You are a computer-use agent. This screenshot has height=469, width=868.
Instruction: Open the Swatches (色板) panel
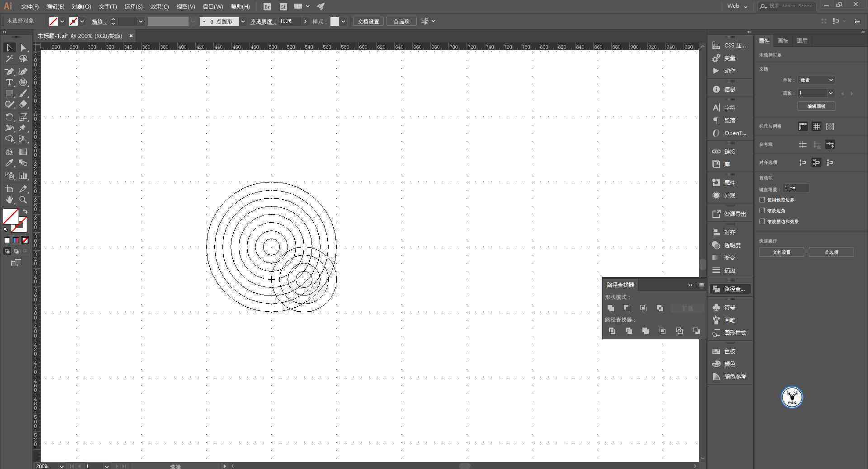pos(730,351)
